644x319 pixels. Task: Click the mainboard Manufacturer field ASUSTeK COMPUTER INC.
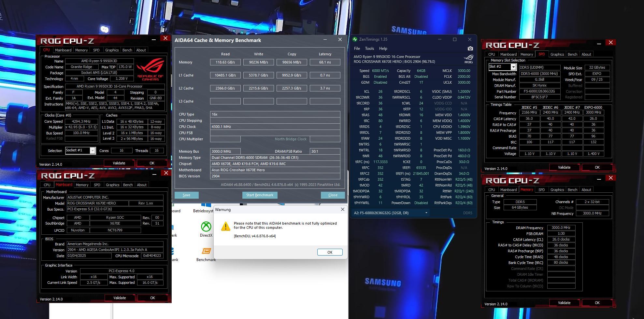115,198
